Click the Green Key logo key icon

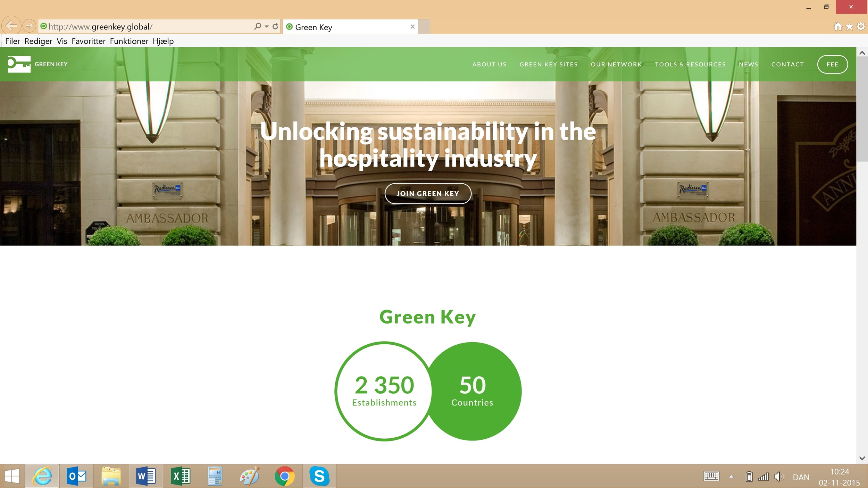click(x=19, y=64)
